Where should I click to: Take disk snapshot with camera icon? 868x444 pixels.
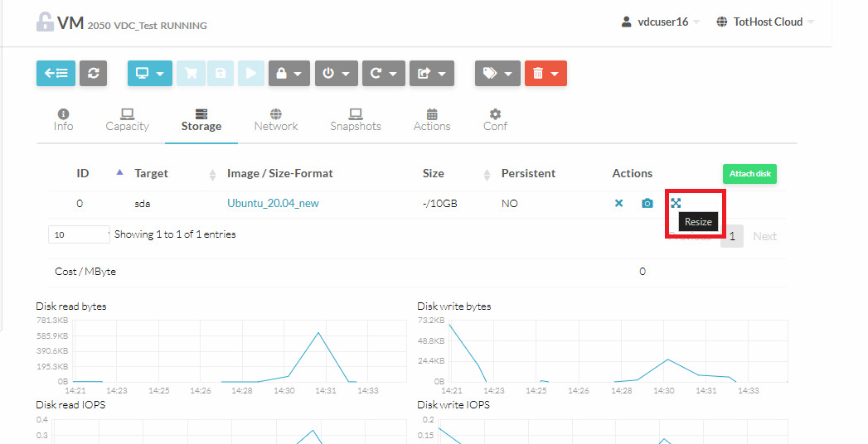(x=647, y=204)
